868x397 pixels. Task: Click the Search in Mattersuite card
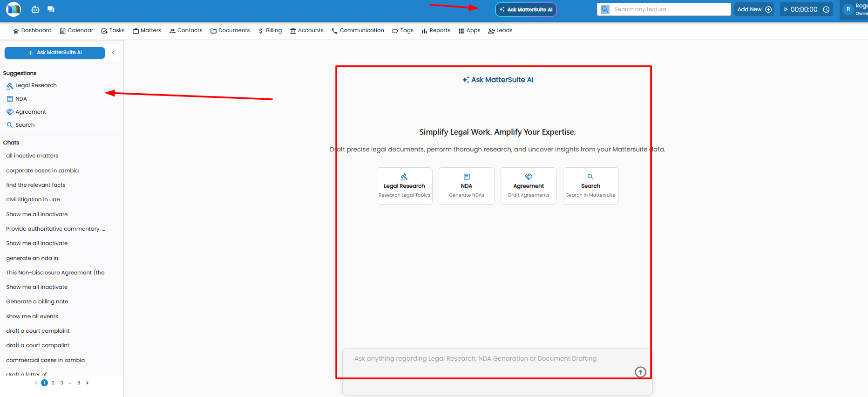click(x=590, y=186)
